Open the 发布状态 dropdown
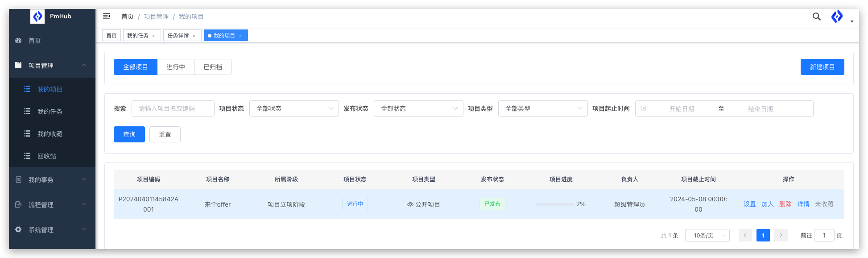 click(x=418, y=108)
